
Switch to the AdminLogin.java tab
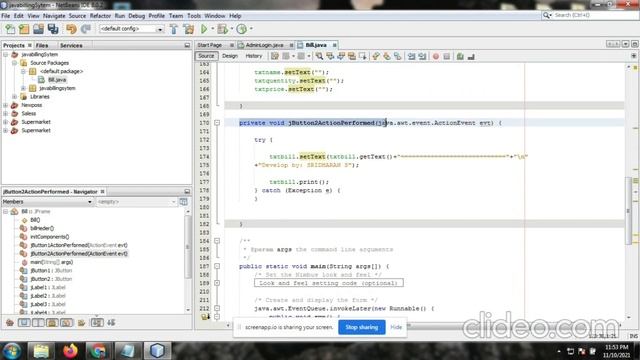[x=264, y=45]
